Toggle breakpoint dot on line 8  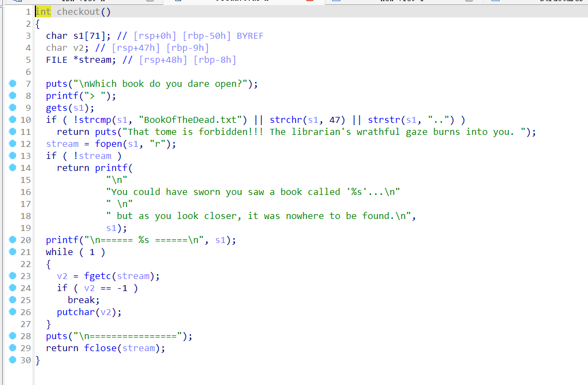click(x=13, y=96)
